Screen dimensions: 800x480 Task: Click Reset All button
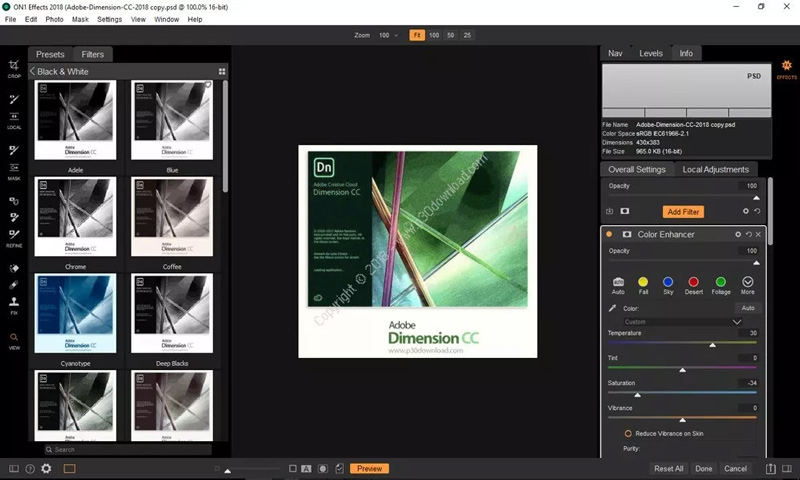[668, 468]
